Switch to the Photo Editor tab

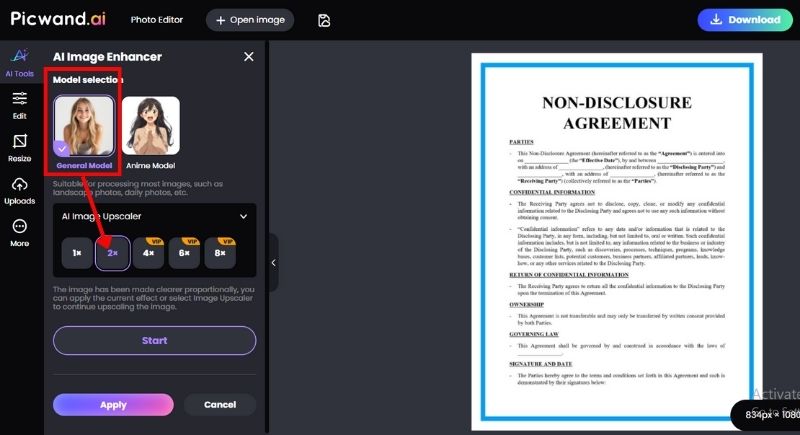157,20
